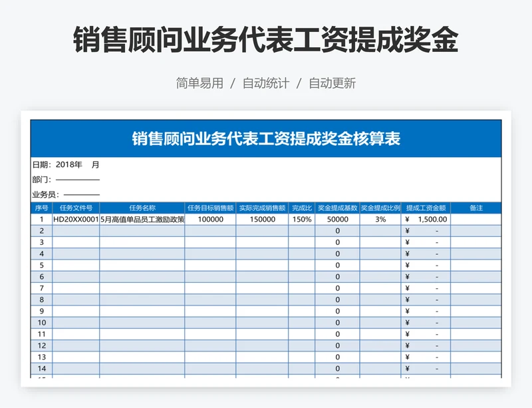Click the bonus base cell 50000
Screen dimensions: 532x408
tap(337, 220)
